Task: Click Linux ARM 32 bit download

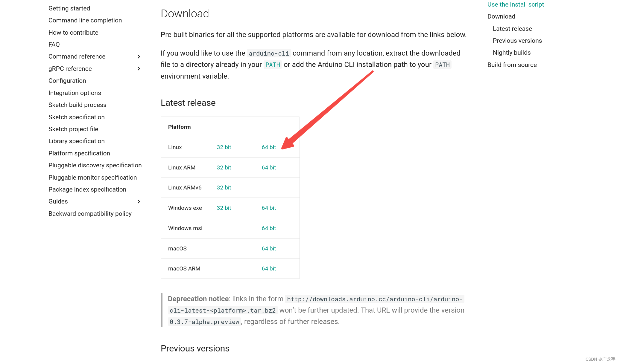Action: click(x=224, y=167)
